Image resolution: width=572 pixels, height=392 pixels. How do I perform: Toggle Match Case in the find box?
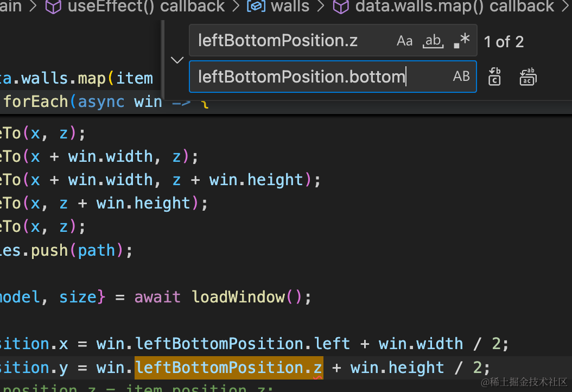point(404,41)
